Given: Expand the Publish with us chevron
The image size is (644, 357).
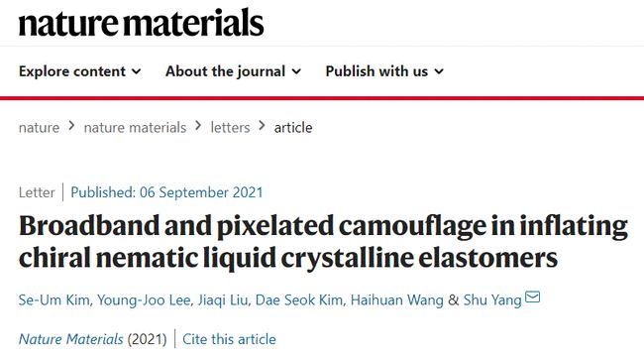Looking at the screenshot, I should (x=439, y=71).
